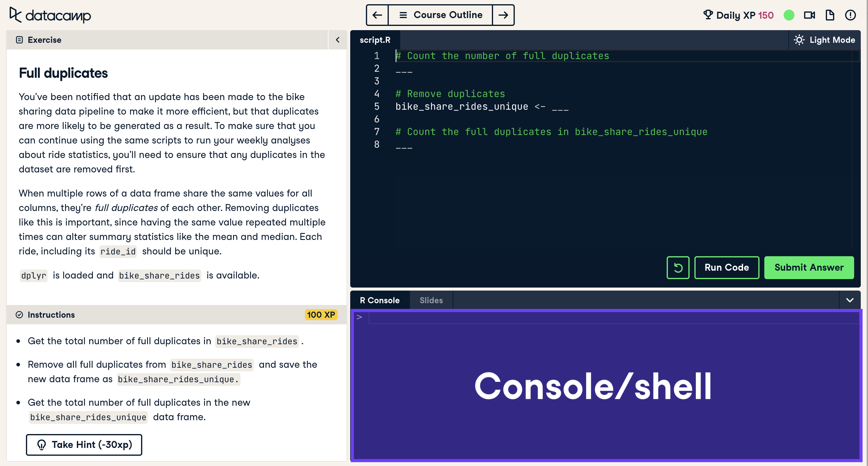Click the DataCamp logo
The image size is (868, 466).
50,15
